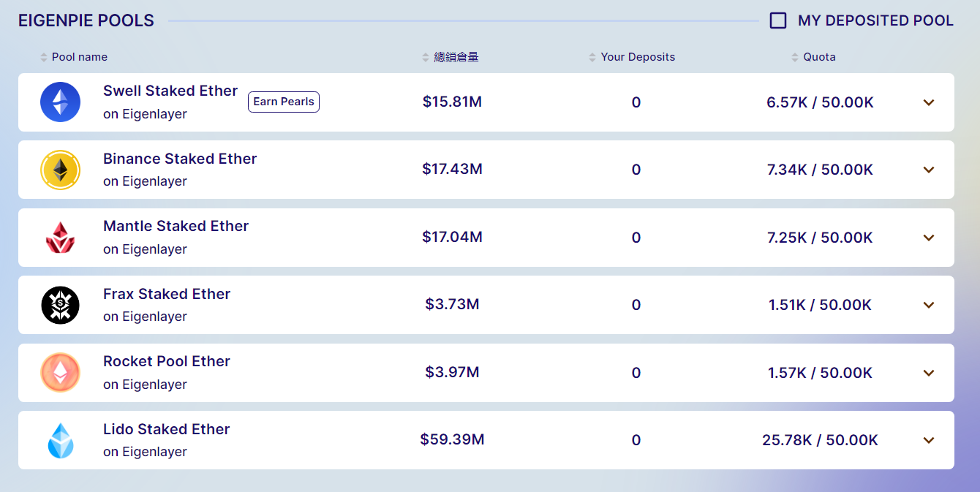This screenshot has height=492, width=980.
Task: Expand the Mantle Staked Ether pool row
Action: point(929,238)
